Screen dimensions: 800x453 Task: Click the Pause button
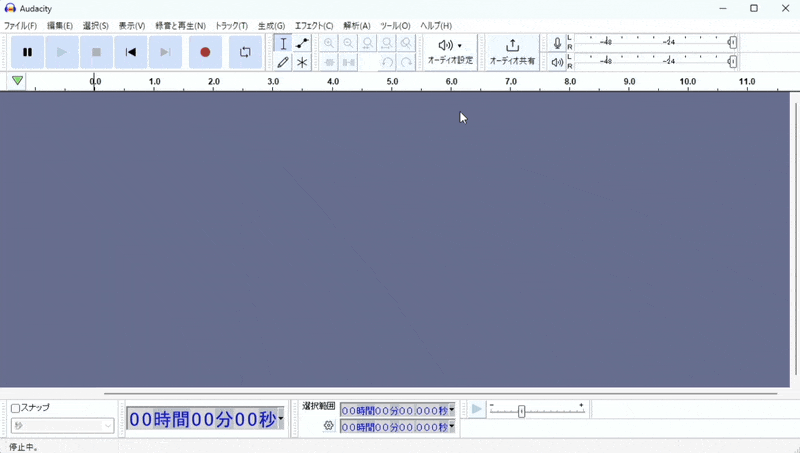click(x=28, y=52)
